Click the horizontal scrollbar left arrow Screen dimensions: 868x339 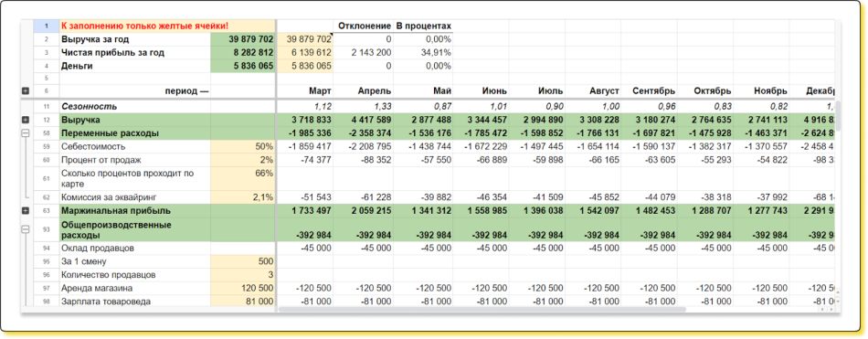[x=823, y=309]
